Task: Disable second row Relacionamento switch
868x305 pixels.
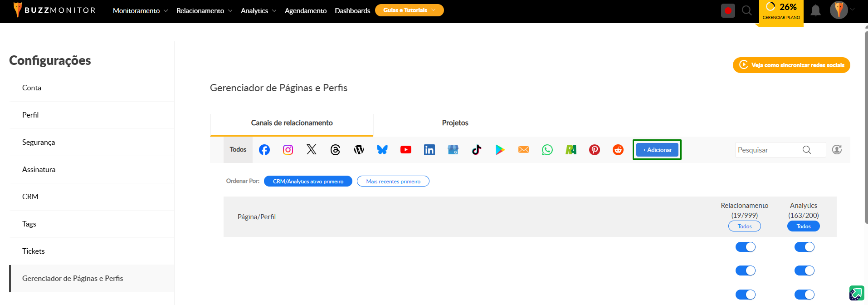Action: (x=745, y=271)
